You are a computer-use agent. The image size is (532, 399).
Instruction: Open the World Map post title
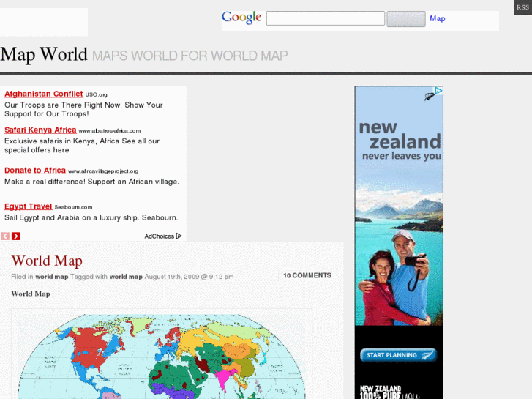tap(47, 261)
